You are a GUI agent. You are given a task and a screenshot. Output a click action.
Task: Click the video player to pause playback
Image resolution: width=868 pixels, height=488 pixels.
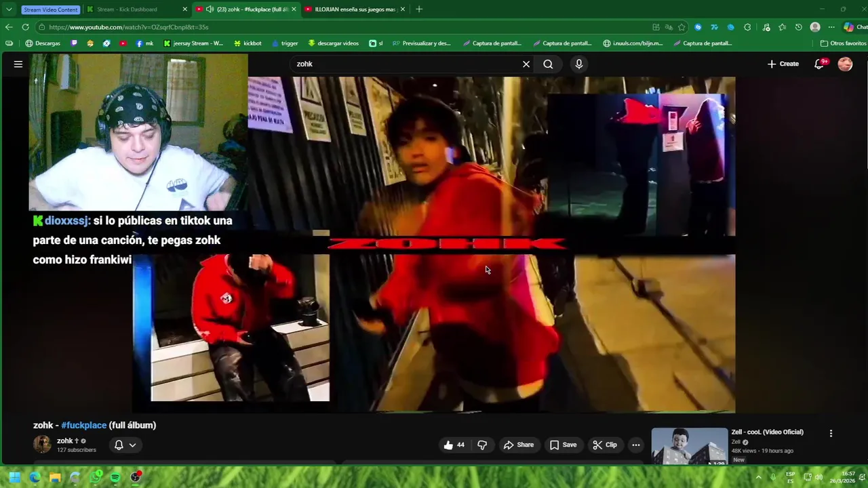click(434, 244)
